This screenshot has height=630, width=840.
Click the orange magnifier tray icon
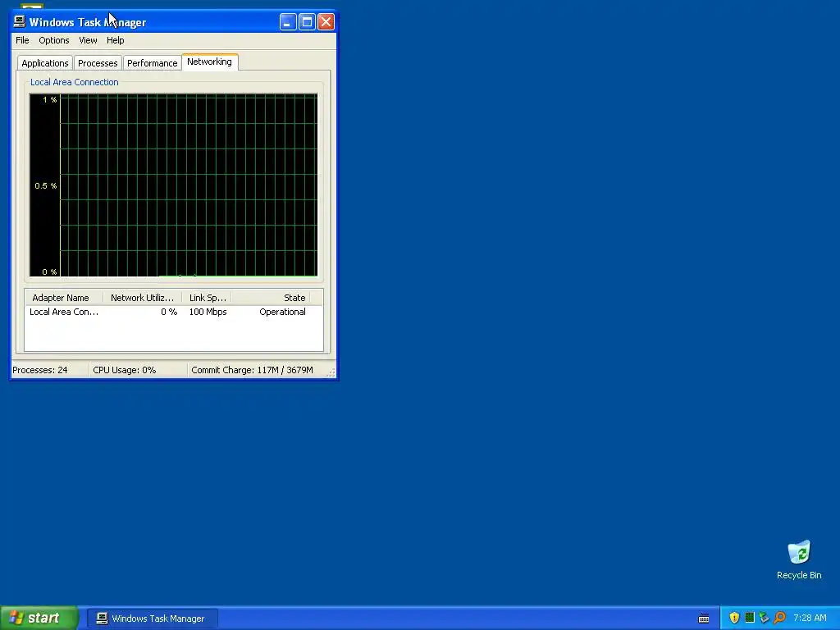coord(779,618)
